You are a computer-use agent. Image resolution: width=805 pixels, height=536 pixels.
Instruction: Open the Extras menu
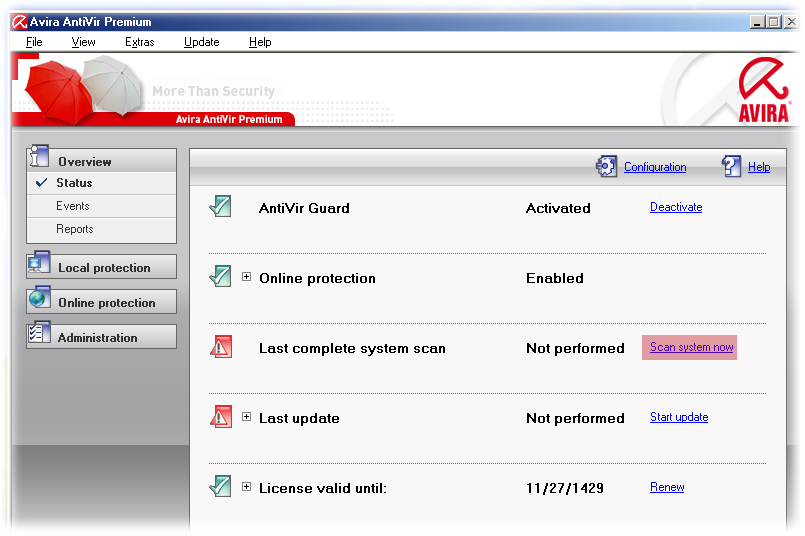[x=140, y=42]
